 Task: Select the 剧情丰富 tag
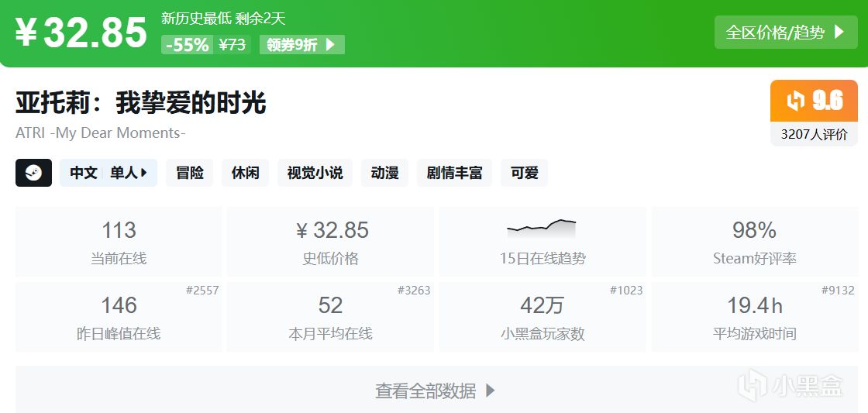[x=454, y=173]
